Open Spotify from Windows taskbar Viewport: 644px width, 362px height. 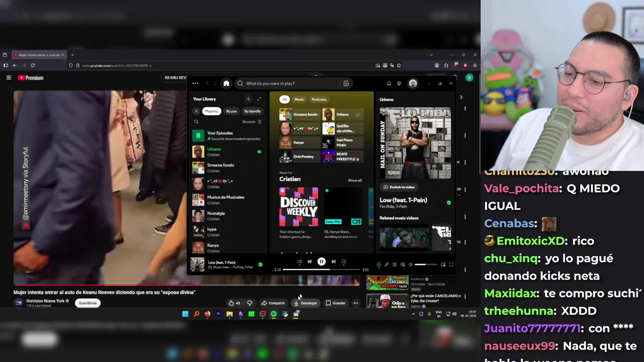point(274,314)
